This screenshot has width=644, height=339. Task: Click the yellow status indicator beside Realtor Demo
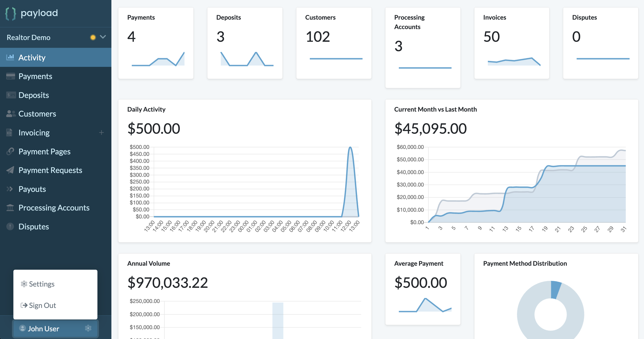click(x=93, y=37)
